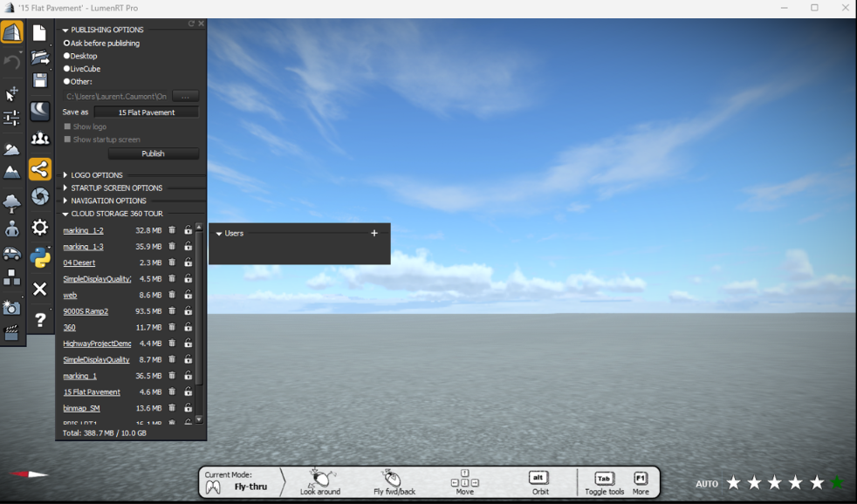The width and height of the screenshot is (857, 504).
Task: Open the marking_1-2 cloud link
Action: [83, 230]
